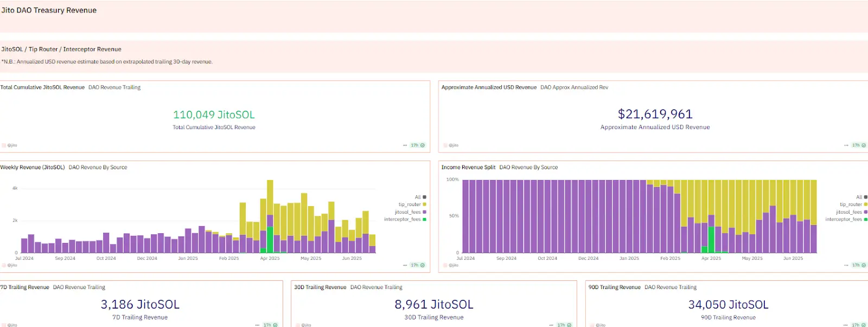Image resolution: width=868 pixels, height=327 pixels.
Task: Click the 3,186 JitoSOL 7D value
Action: pyautogui.click(x=140, y=305)
